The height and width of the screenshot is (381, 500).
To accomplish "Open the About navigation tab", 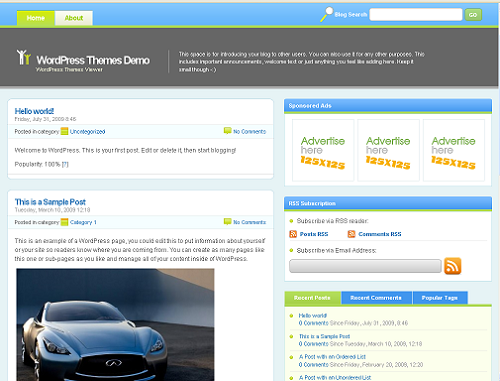I will [x=74, y=18].
